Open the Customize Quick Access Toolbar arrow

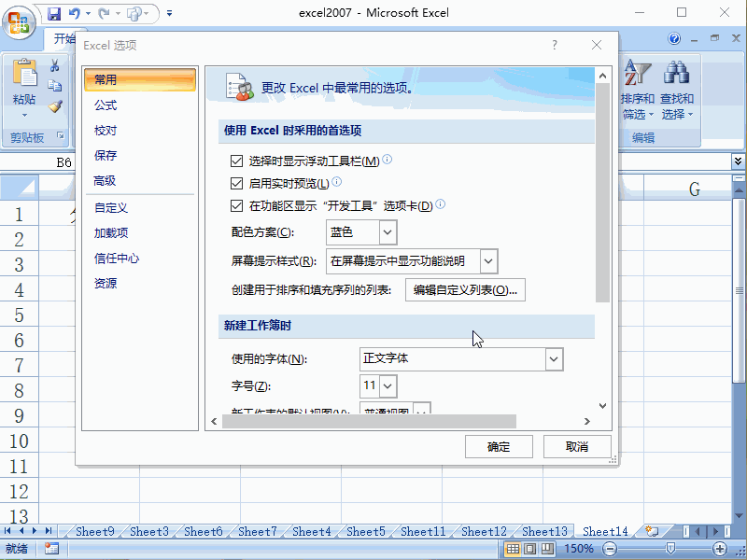170,13
